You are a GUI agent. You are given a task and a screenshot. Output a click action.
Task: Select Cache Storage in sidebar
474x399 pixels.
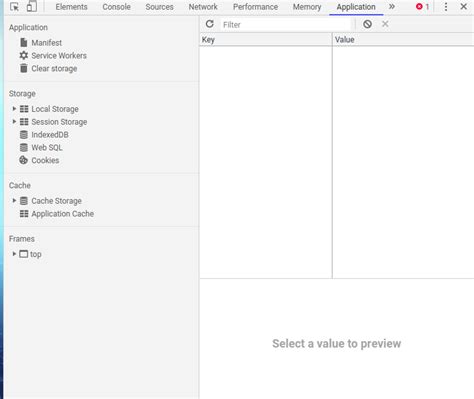click(56, 201)
